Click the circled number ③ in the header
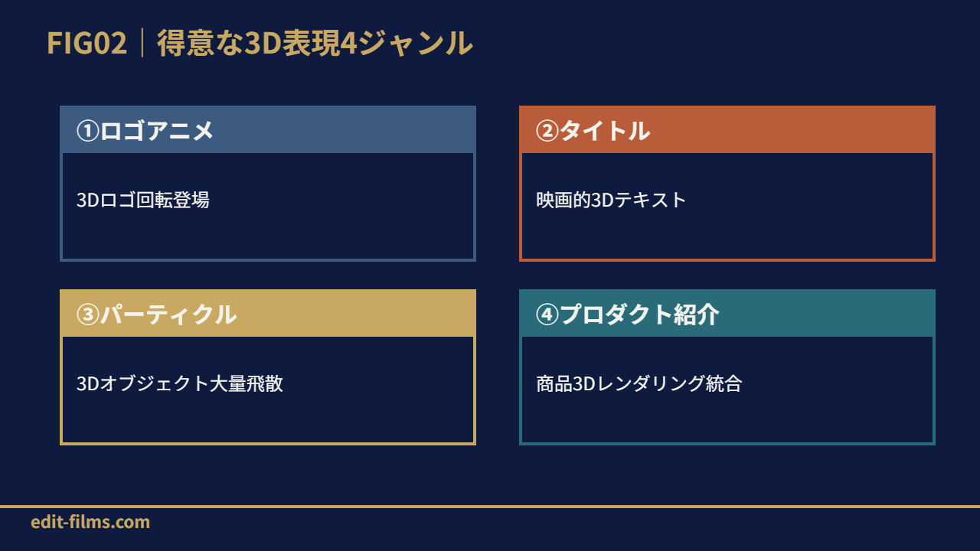This screenshot has height=551, width=980. coord(88,315)
